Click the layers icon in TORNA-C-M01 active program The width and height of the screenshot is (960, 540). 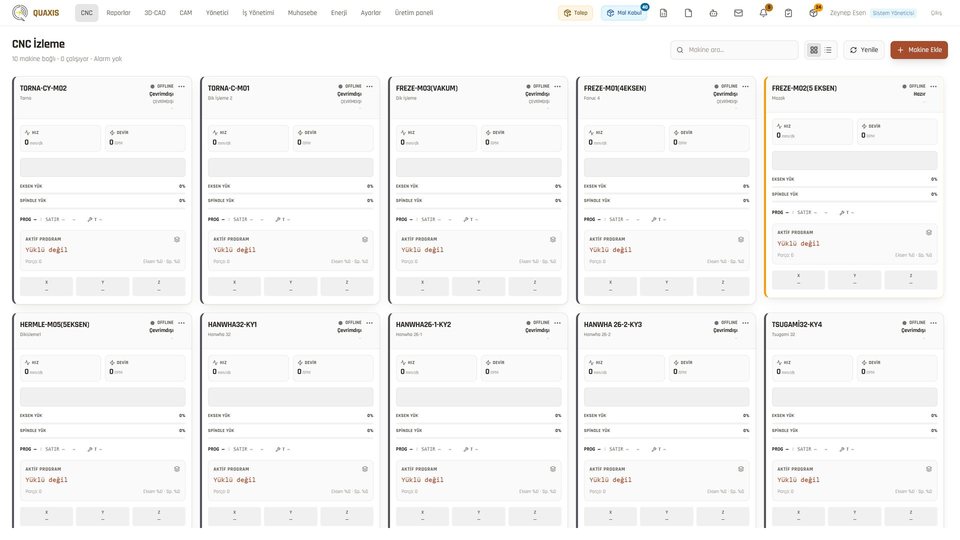pyautogui.click(x=365, y=239)
